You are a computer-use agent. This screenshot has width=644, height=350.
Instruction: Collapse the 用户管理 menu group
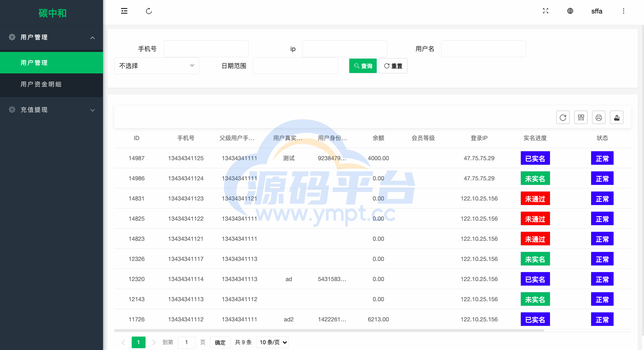93,38
